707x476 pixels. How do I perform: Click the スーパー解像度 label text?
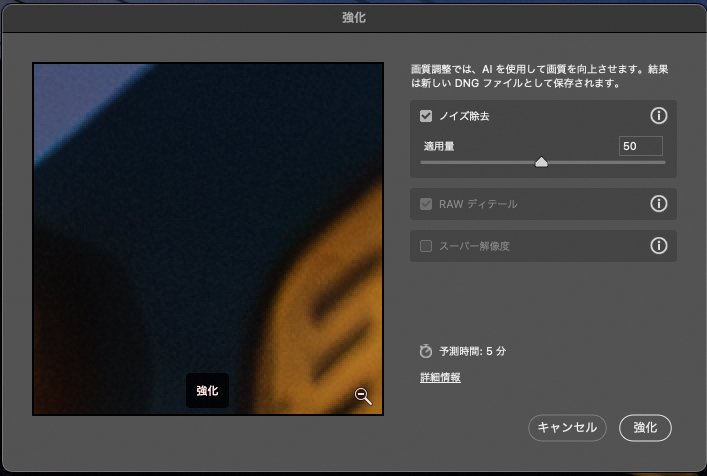coord(474,246)
